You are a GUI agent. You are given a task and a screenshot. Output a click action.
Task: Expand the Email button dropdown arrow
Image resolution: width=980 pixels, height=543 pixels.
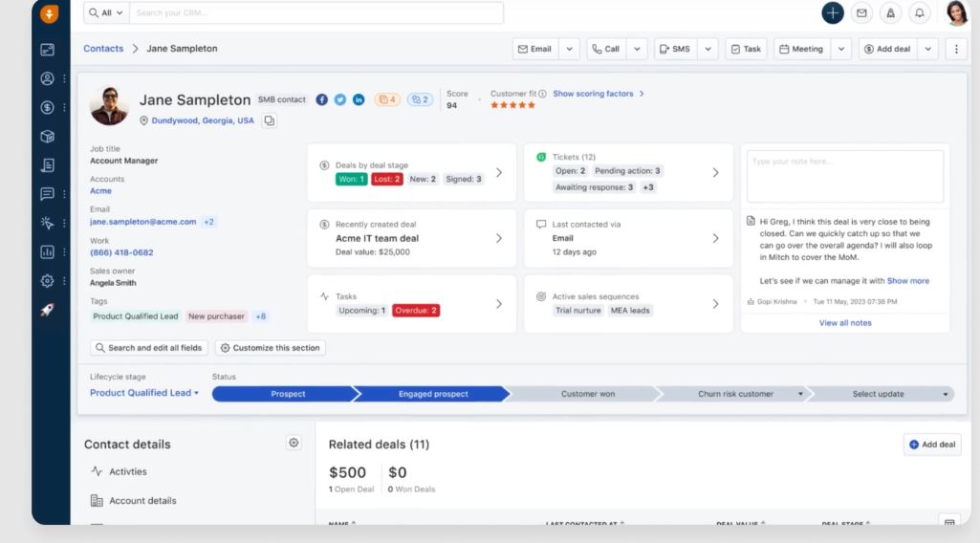(x=570, y=49)
